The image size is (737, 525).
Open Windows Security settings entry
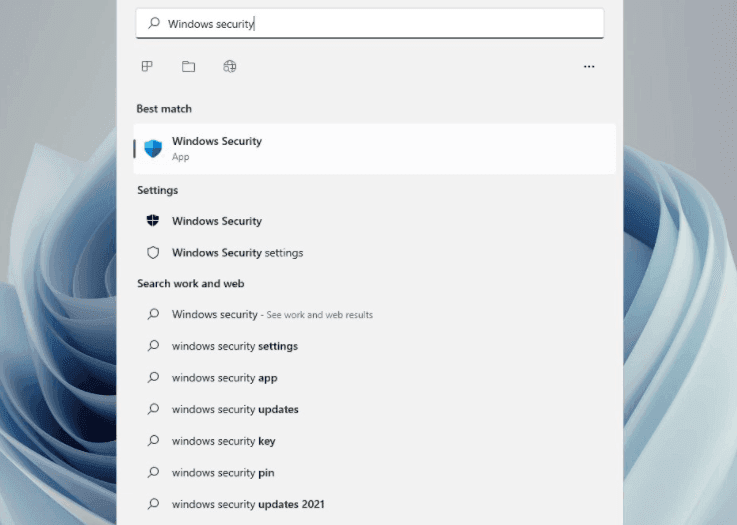point(375,252)
